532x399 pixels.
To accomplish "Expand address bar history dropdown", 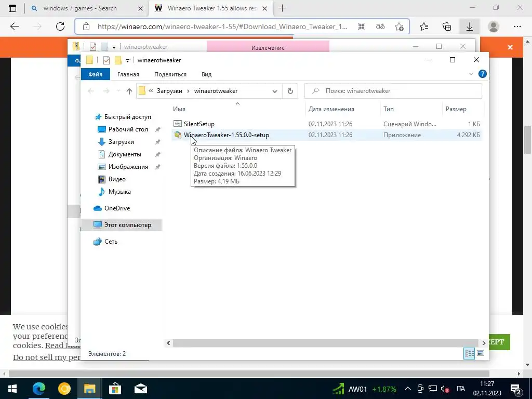I will (275, 91).
